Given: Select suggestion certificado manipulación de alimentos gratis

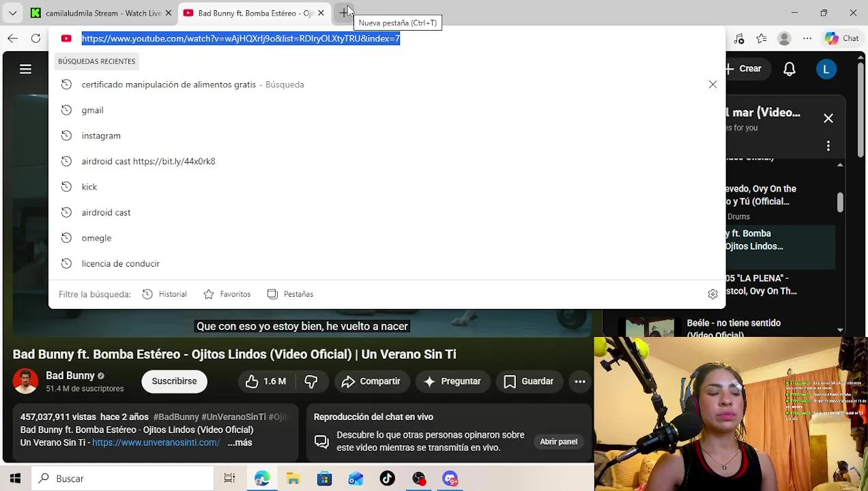Looking at the screenshot, I should tap(387, 85).
